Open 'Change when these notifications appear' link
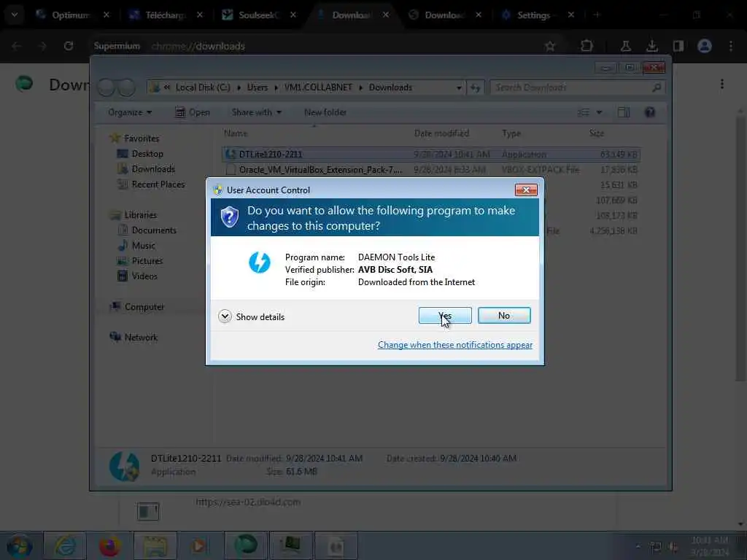This screenshot has width=747, height=560. coord(455,345)
